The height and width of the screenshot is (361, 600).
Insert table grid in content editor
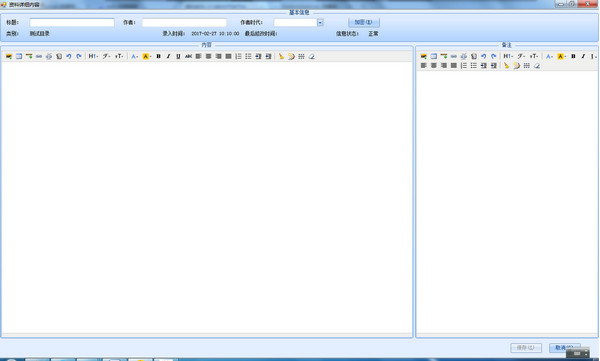(x=302, y=56)
